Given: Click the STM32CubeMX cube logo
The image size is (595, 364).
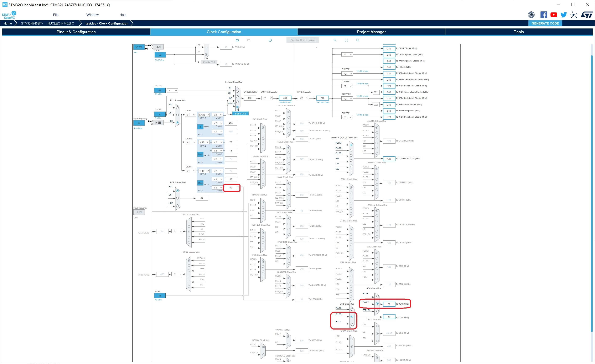Looking at the screenshot, I should pos(9,15).
